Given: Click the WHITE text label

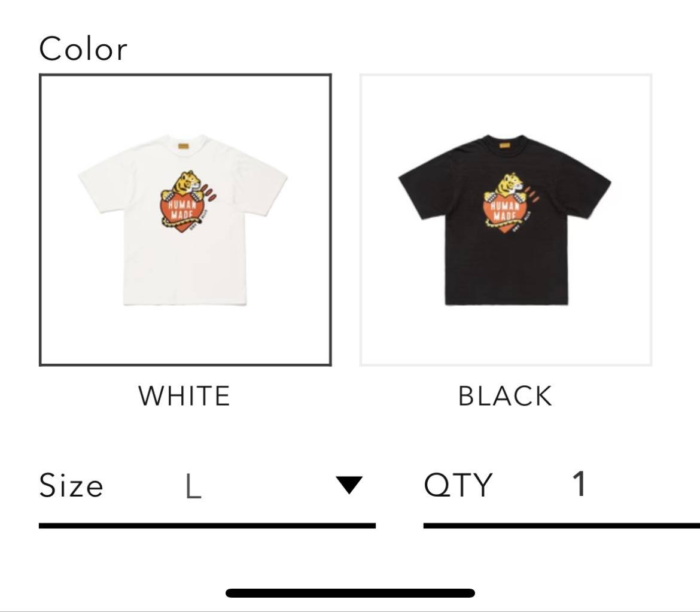Looking at the screenshot, I should click(184, 396).
